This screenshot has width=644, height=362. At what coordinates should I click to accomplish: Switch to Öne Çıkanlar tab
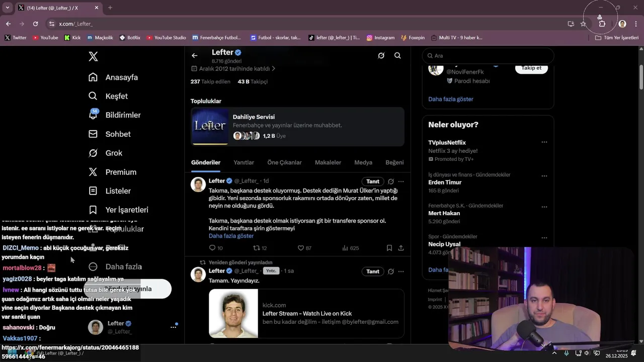[284, 162]
